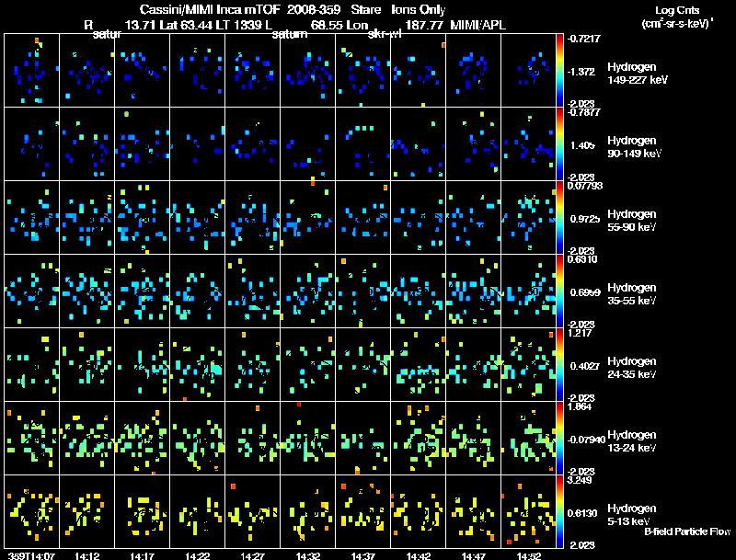
Task: Click the 'Cassini/MIMI Inca mTOF' title text
Action: click(x=210, y=9)
